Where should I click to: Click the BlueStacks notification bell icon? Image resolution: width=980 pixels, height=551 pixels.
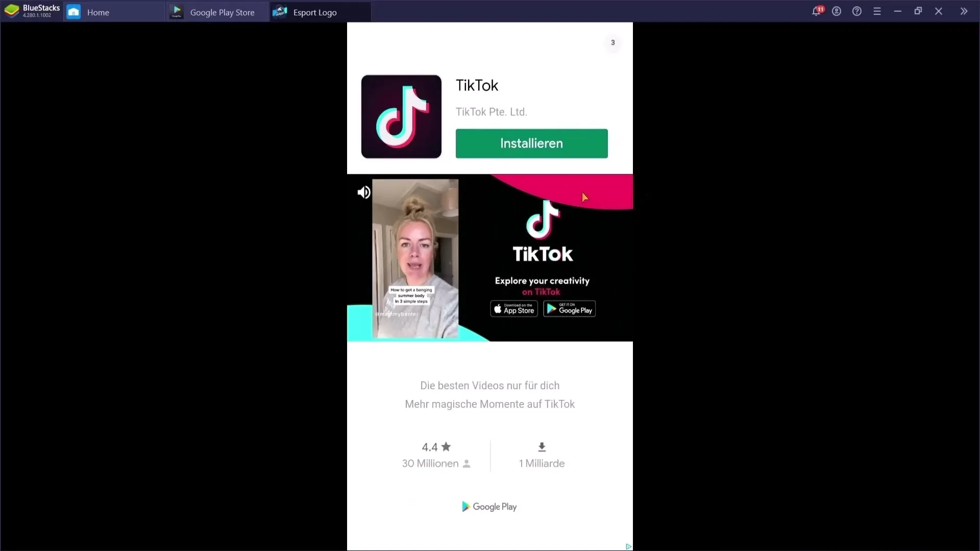[x=817, y=11]
